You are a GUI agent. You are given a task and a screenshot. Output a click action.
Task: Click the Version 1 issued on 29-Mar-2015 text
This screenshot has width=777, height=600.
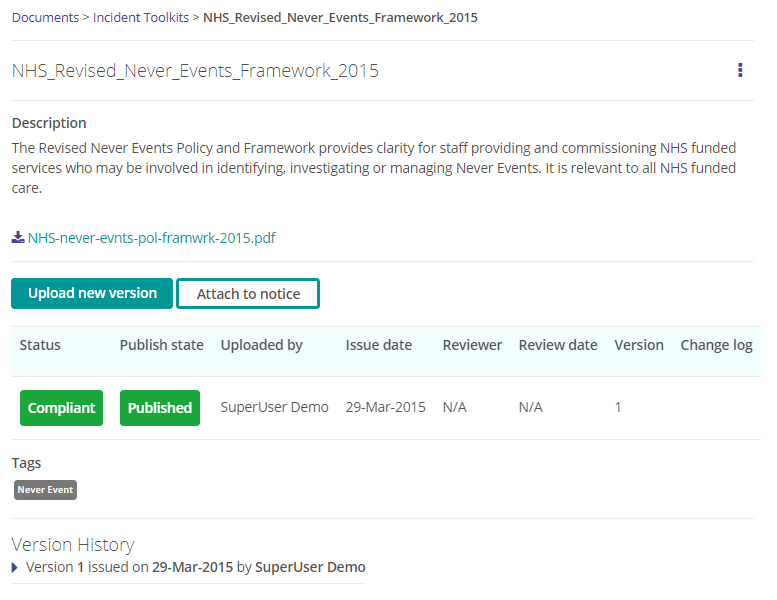pyautogui.click(x=196, y=567)
